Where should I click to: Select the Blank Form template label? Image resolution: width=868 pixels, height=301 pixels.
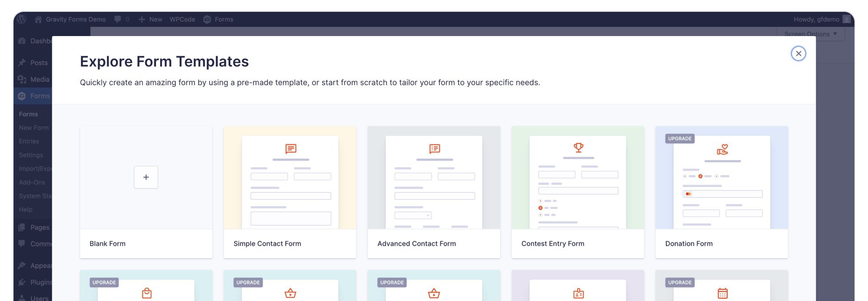pos(108,244)
